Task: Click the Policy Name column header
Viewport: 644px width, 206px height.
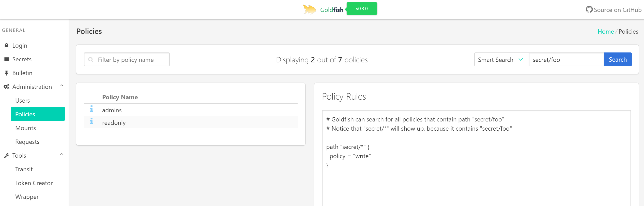Action: tap(120, 97)
